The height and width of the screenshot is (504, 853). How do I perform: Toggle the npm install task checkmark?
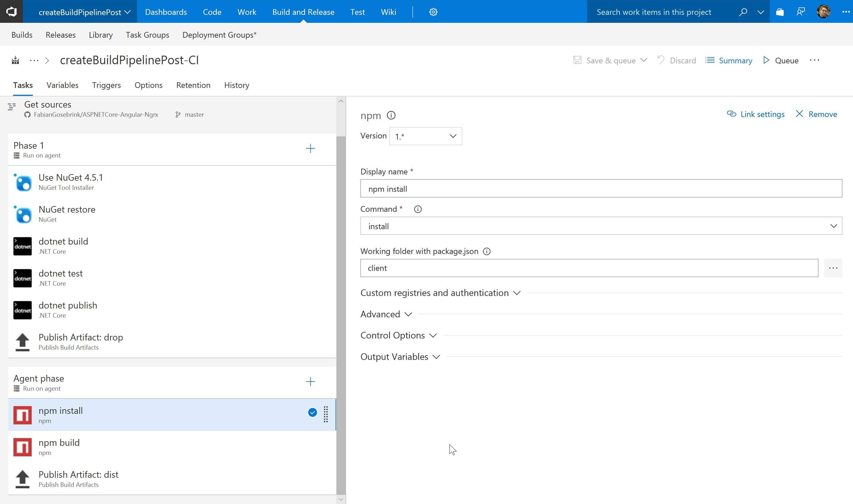tap(312, 413)
